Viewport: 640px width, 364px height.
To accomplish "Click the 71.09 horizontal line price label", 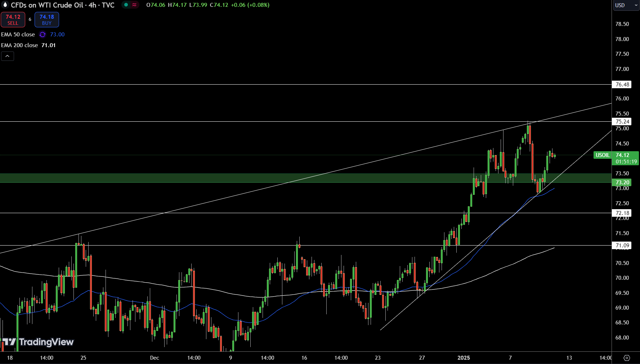I will click(x=622, y=246).
